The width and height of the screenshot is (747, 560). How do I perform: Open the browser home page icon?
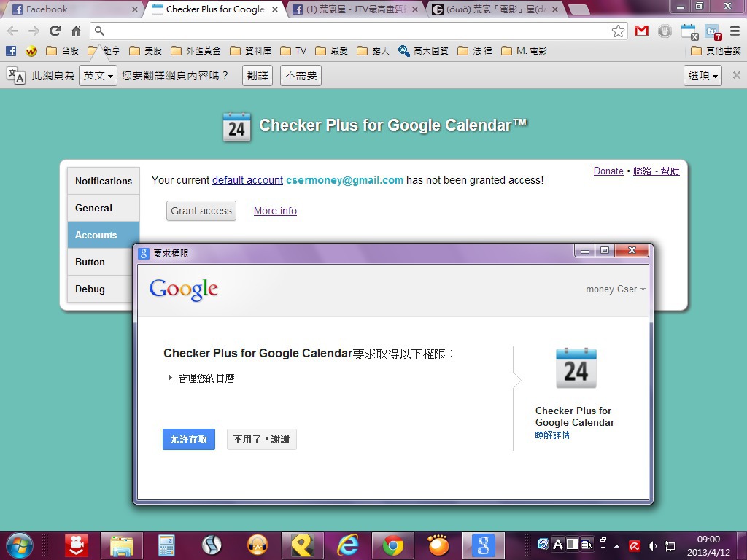pyautogui.click(x=76, y=31)
